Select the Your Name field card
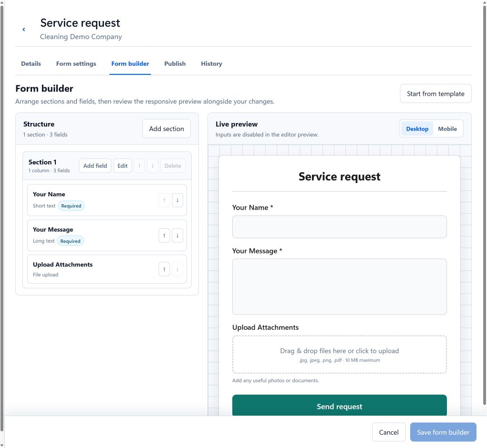 click(x=107, y=200)
